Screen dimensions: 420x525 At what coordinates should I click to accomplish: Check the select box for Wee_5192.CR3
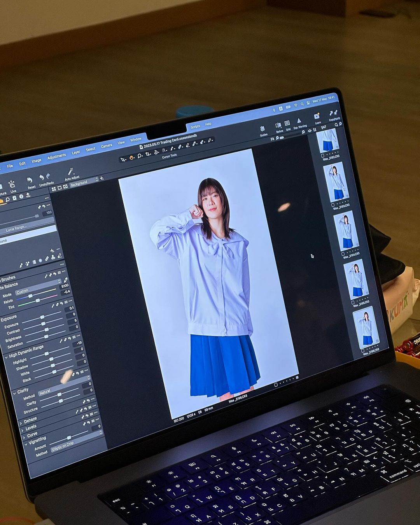coord(323,155)
